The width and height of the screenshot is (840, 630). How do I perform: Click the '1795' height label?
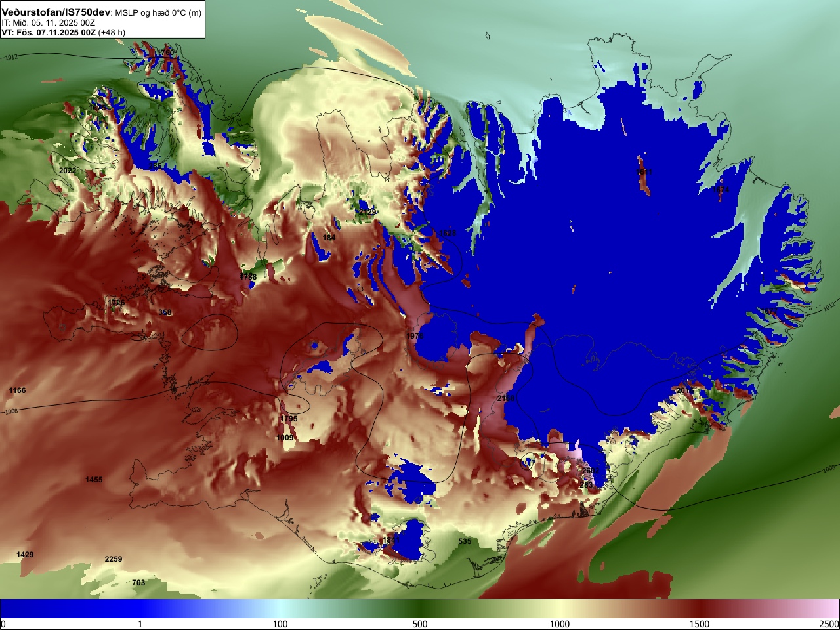[289, 419]
